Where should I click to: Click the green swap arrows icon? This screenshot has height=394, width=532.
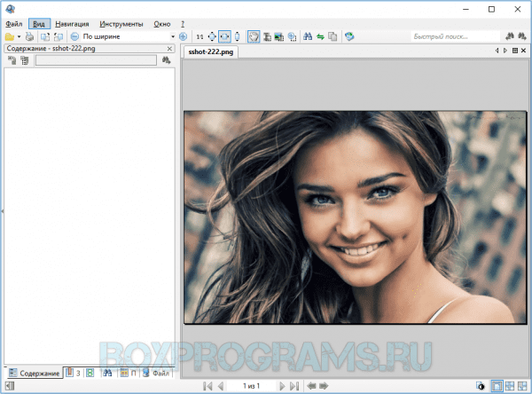tap(321, 36)
